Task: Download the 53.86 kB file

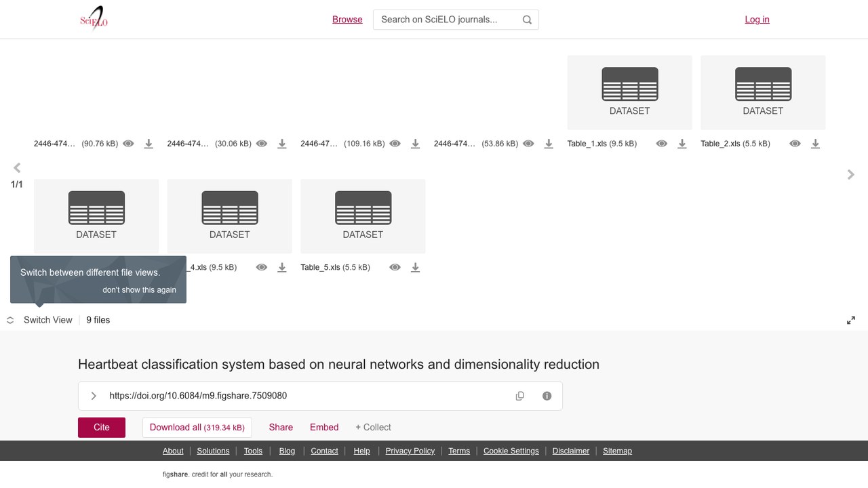Action: coord(549,144)
